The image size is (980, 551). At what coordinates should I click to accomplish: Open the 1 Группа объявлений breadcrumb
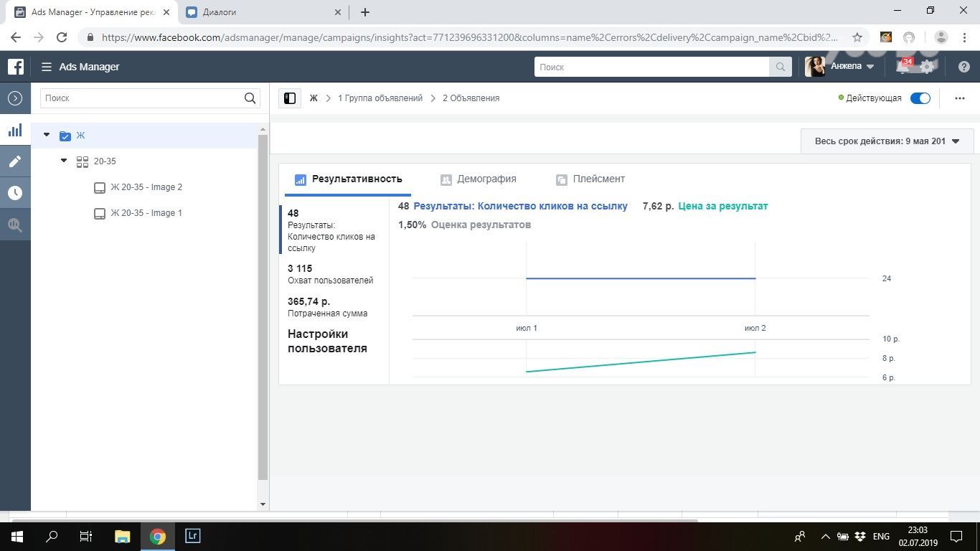point(380,98)
